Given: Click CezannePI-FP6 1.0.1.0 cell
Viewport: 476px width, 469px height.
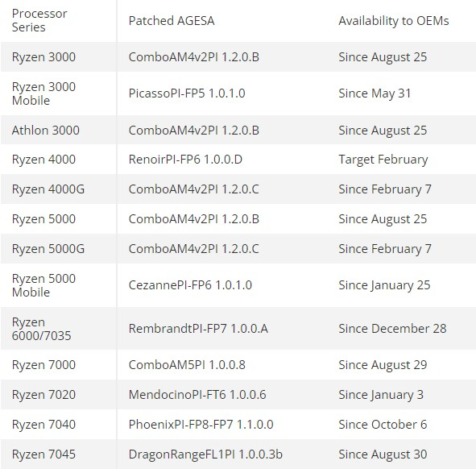Looking at the screenshot, I should pos(190,285).
